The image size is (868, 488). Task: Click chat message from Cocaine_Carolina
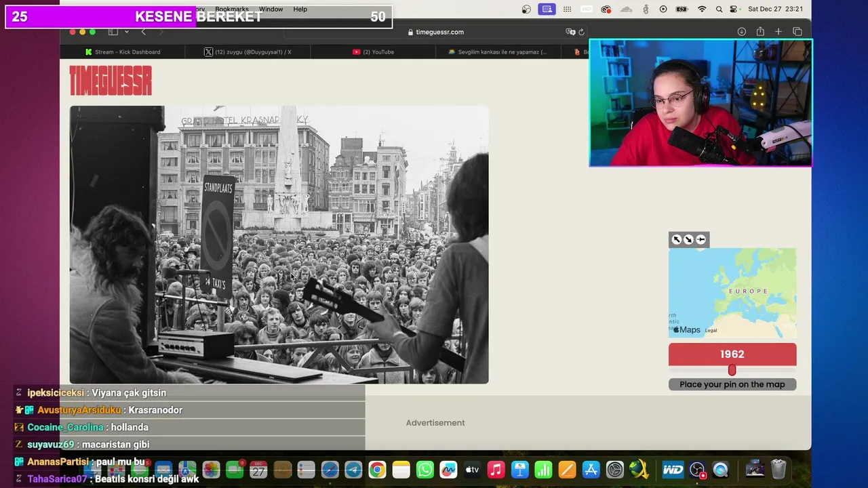click(190, 427)
